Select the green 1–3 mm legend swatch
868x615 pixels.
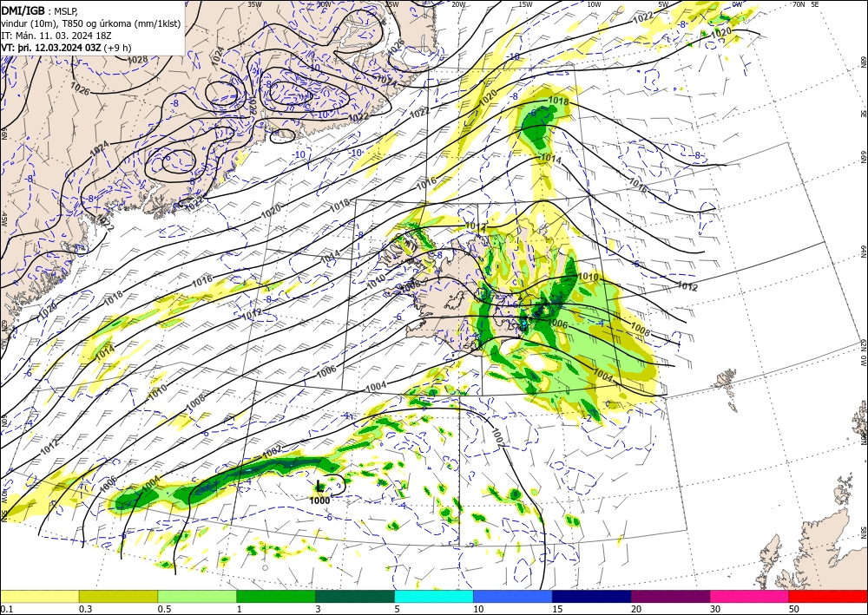[276, 596]
